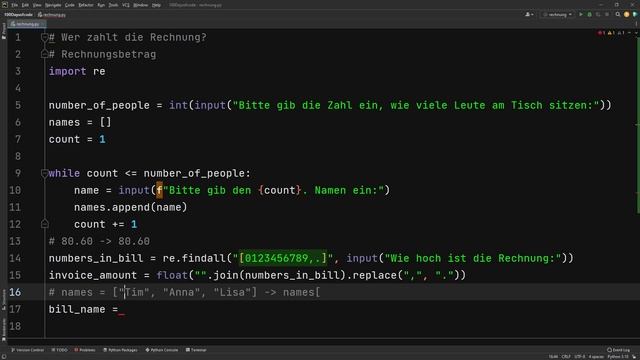Click the rechnung.py breadcrumb in navigation bar

[52, 15]
